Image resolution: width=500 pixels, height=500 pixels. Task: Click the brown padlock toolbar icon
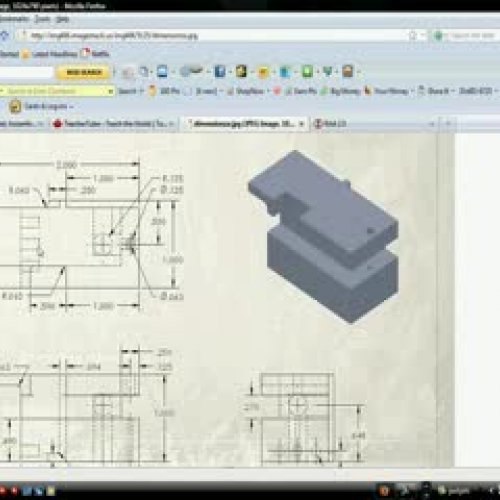[347, 72]
